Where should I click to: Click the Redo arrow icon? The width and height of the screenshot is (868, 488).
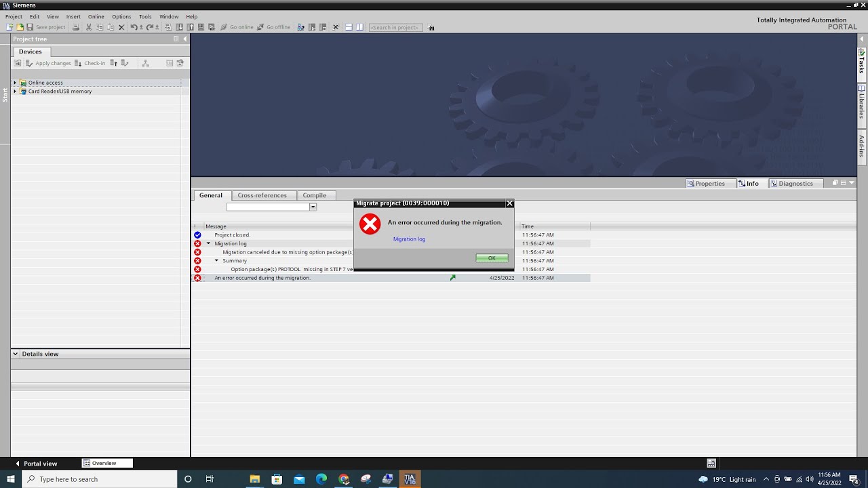tap(151, 27)
